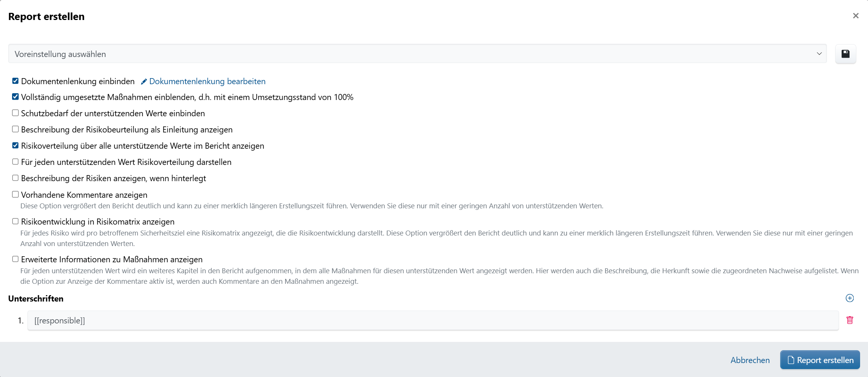Add a new signature row with the plus icon

click(x=850, y=298)
